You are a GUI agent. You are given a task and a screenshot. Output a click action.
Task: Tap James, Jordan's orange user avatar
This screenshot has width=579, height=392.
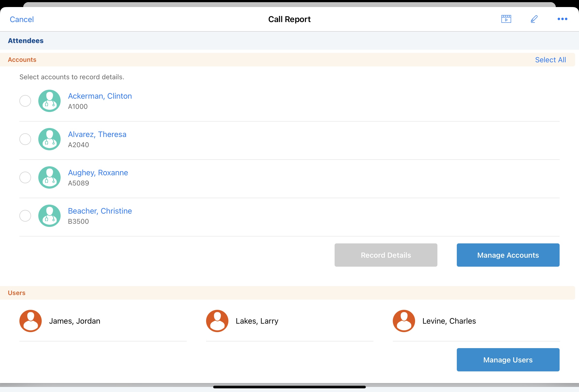tap(30, 321)
